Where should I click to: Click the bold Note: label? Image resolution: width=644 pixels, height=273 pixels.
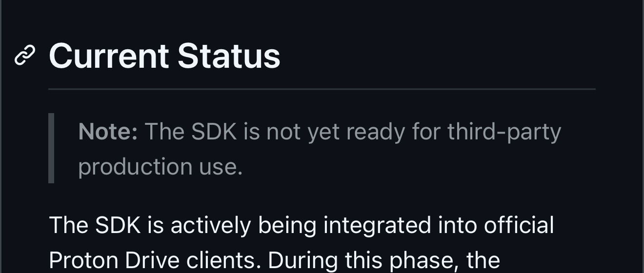point(108,132)
